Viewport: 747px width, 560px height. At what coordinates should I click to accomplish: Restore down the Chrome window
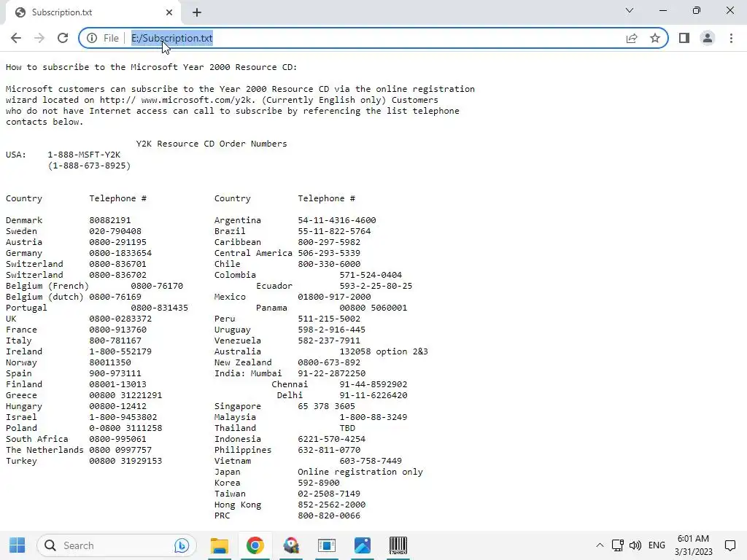coord(697,10)
